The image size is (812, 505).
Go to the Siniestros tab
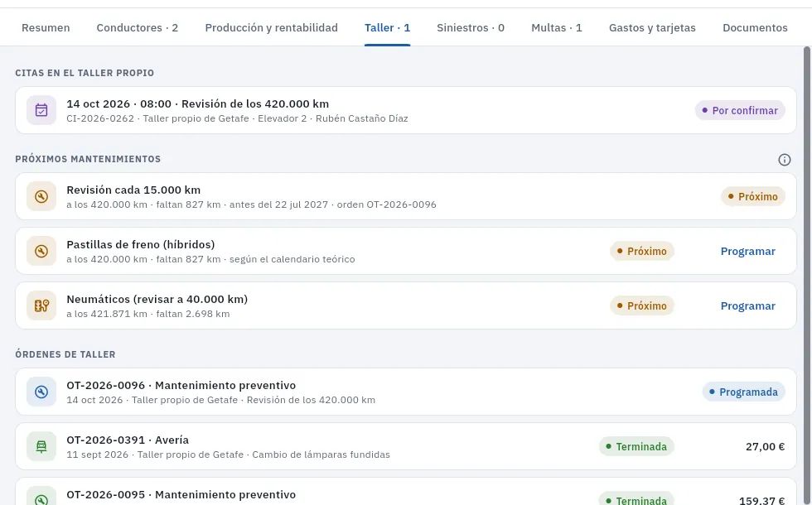(471, 28)
